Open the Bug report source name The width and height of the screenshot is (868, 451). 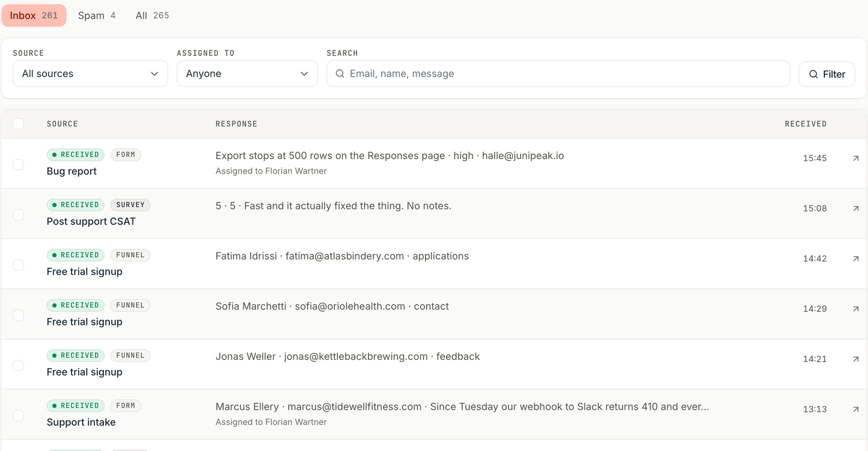(72, 171)
